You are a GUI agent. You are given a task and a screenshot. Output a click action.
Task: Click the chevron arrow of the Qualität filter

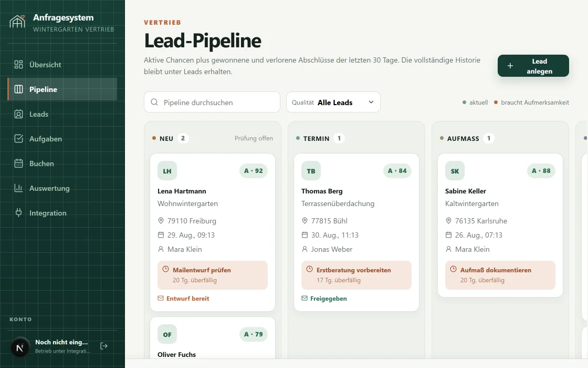pyautogui.click(x=371, y=102)
